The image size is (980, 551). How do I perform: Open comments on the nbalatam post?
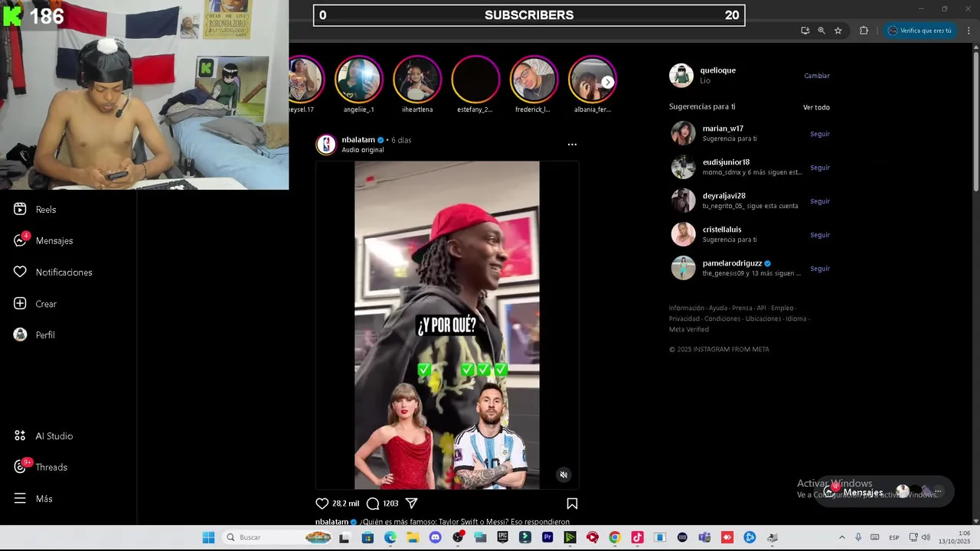(x=373, y=504)
